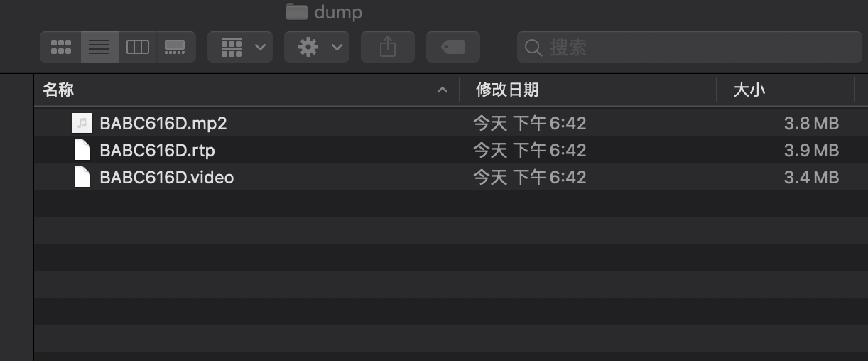Sort by 大小 column header
Viewport: 868px width, 361px height.
(x=749, y=90)
